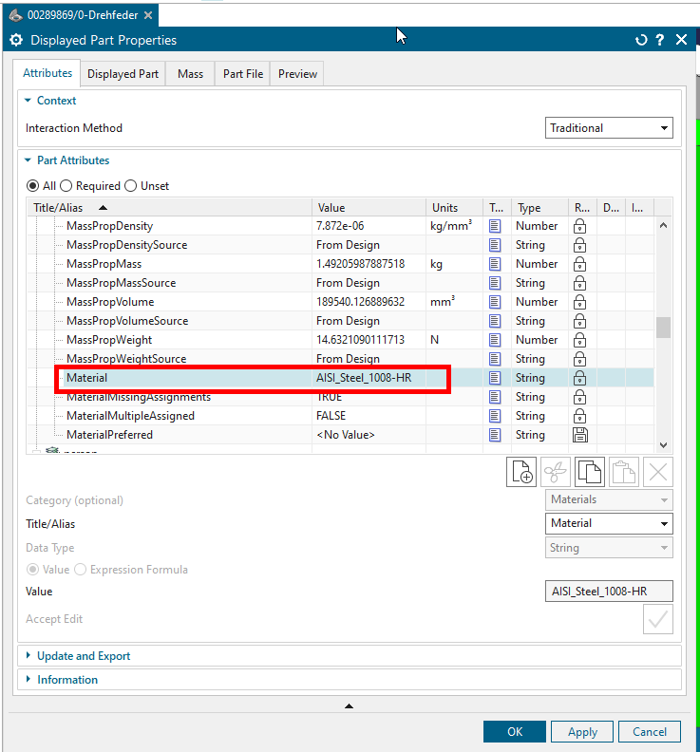Click the lock icon in the Material row
This screenshot has width=700, height=752.
tap(579, 378)
